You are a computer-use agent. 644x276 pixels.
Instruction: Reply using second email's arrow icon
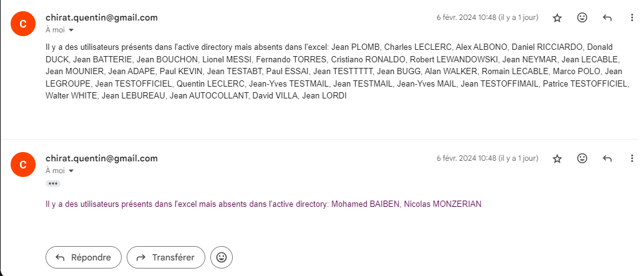point(607,158)
